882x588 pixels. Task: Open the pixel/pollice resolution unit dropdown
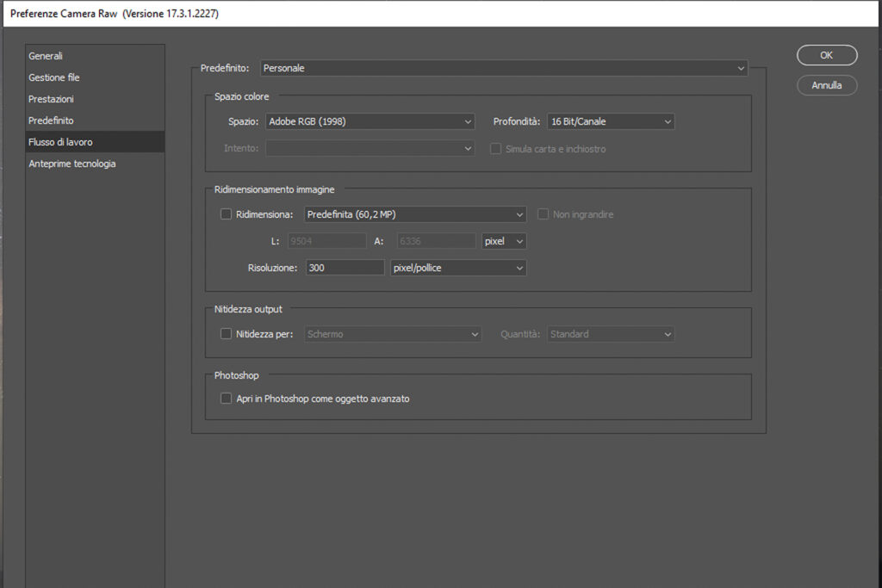[x=457, y=268]
